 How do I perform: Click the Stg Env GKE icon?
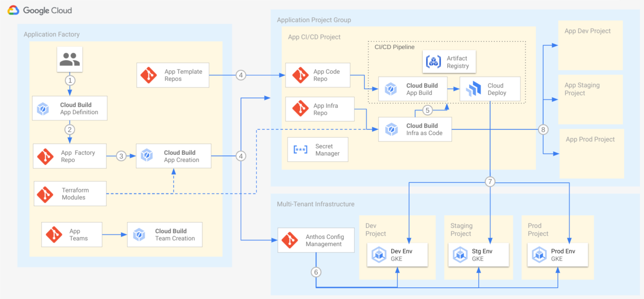coord(460,255)
